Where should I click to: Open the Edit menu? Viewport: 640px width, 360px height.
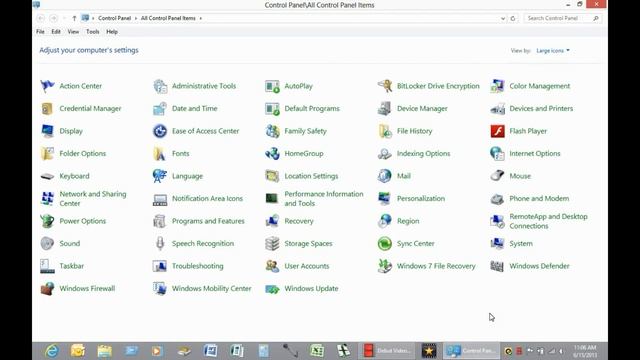(56, 31)
